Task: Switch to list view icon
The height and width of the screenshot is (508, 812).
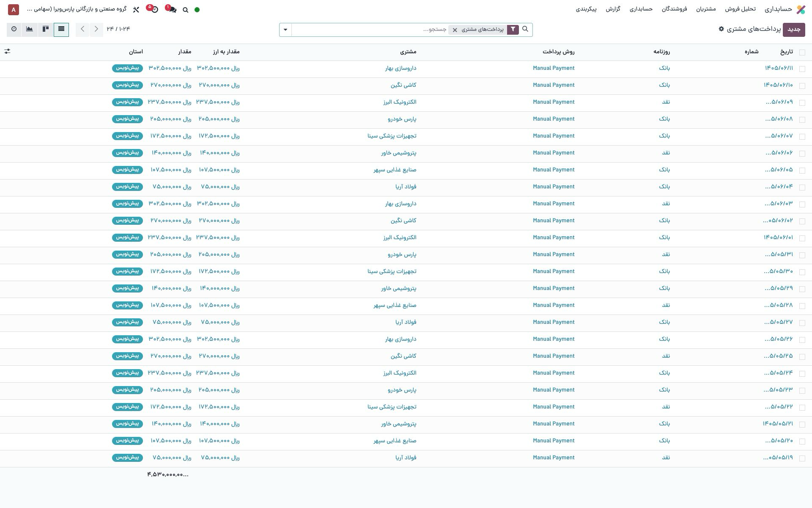Action: pos(61,29)
